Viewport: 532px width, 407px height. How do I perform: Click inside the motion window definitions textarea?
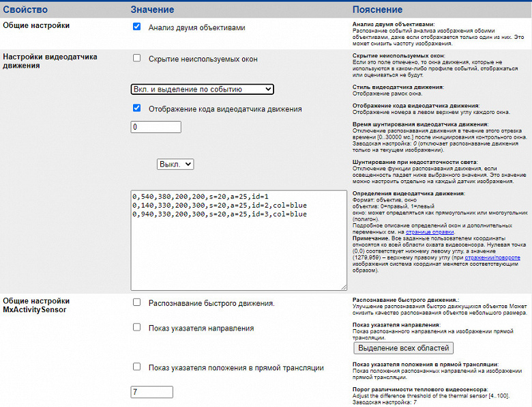pyautogui.click(x=239, y=240)
